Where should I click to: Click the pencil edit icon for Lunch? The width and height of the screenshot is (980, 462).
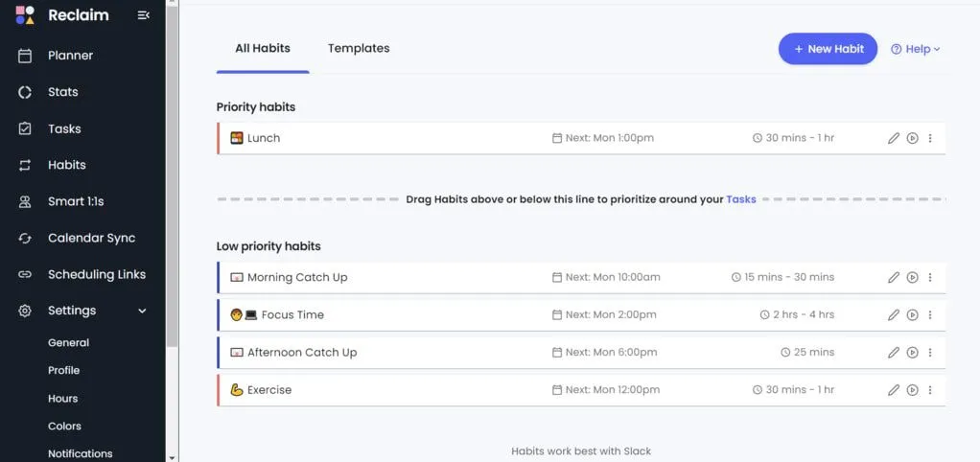894,138
